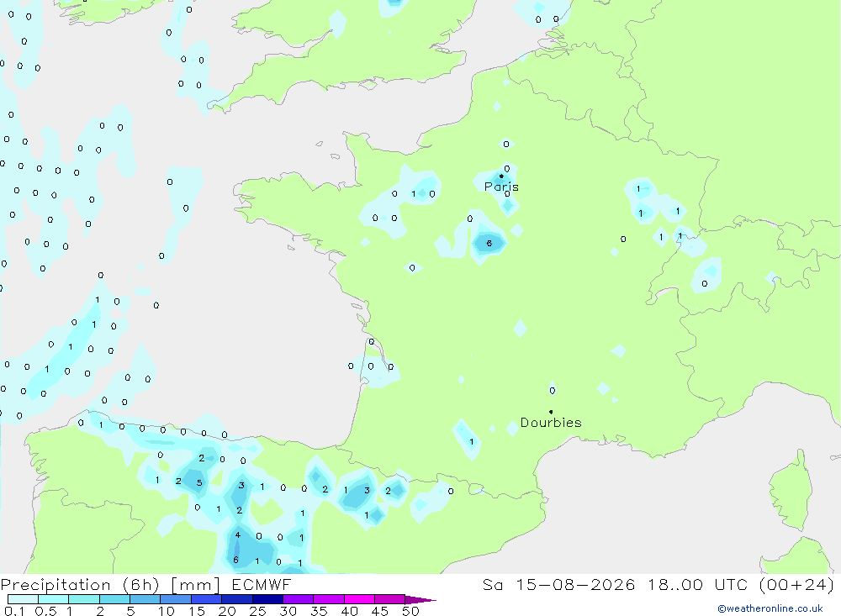Image resolution: width=841 pixels, height=616 pixels.
Task: Click the 1–2 mm legend color swatch
Action: click(x=84, y=599)
